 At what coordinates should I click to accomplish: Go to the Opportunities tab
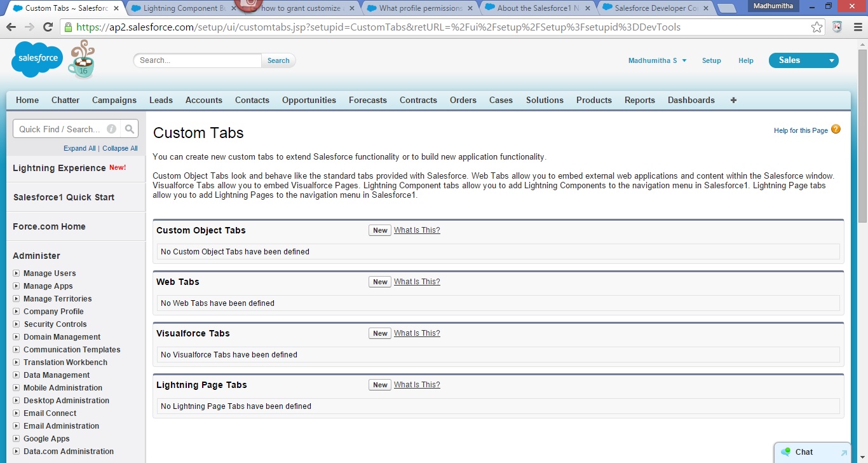309,100
